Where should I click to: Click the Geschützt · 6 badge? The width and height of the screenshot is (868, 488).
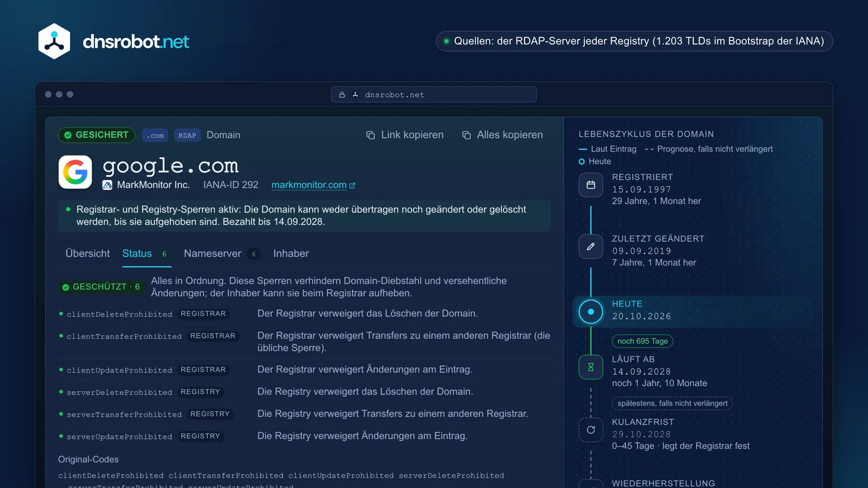click(101, 287)
